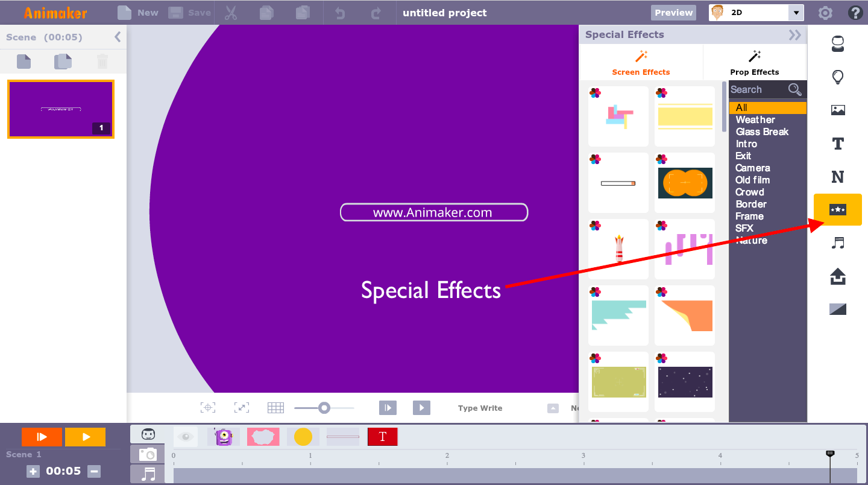Open the Props lightbulb icon

837,77
